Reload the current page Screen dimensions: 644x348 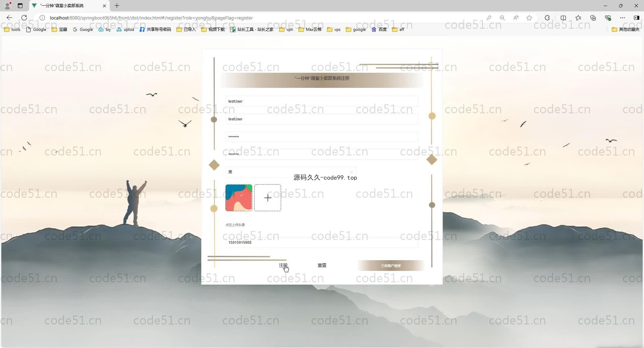[x=24, y=18]
